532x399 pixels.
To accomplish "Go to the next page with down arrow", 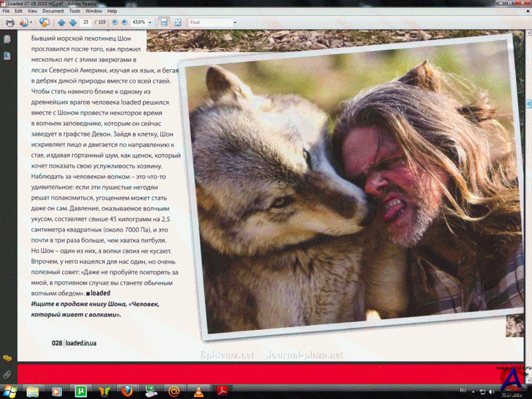I will coord(72,22).
